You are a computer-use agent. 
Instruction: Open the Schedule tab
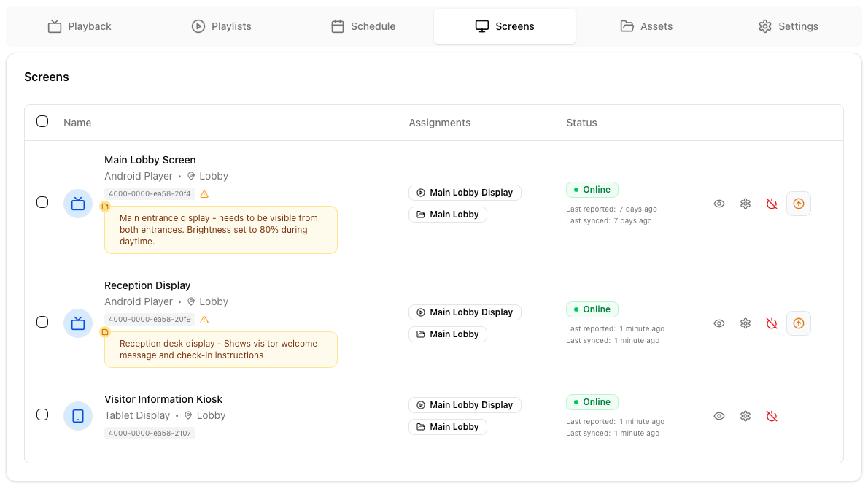click(363, 26)
